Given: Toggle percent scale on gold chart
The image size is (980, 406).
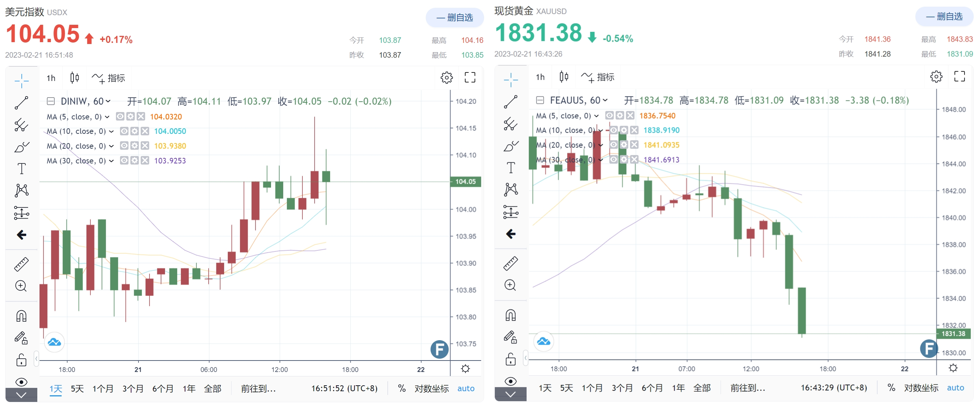Looking at the screenshot, I should 891,388.
